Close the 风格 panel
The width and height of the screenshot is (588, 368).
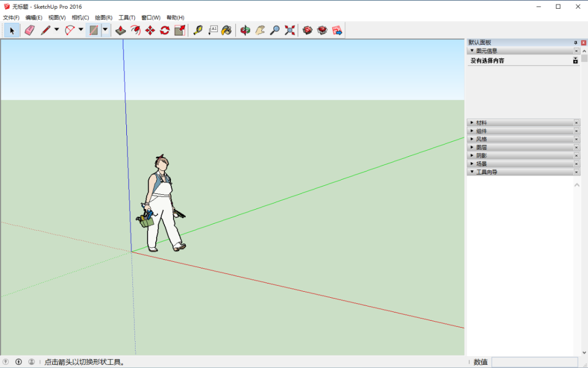[x=577, y=139]
